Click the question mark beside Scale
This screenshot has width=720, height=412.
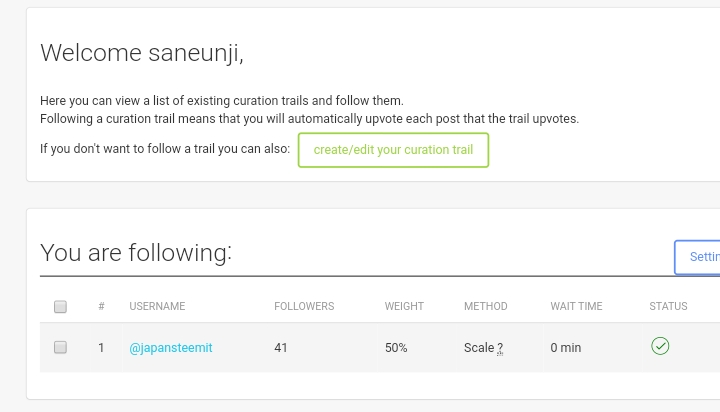500,348
